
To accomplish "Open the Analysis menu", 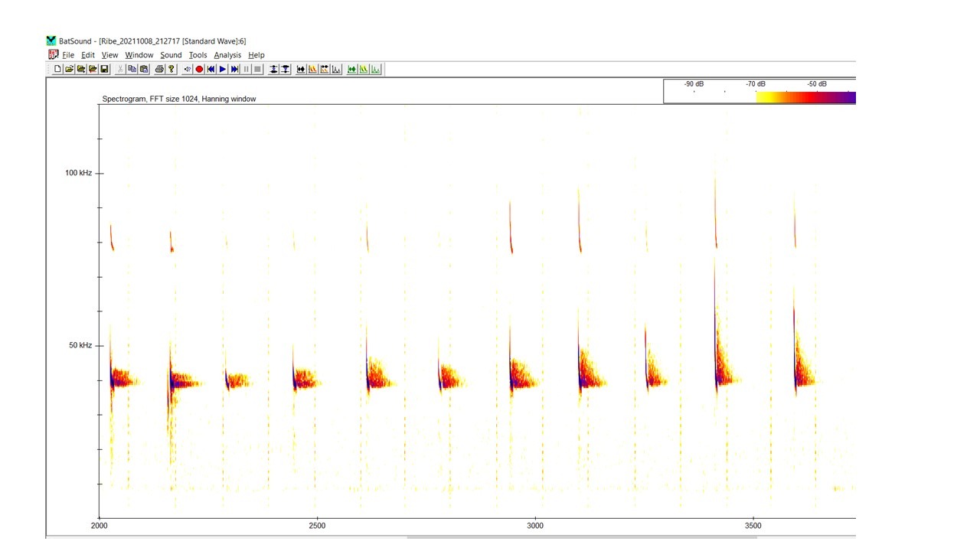I will (x=227, y=55).
